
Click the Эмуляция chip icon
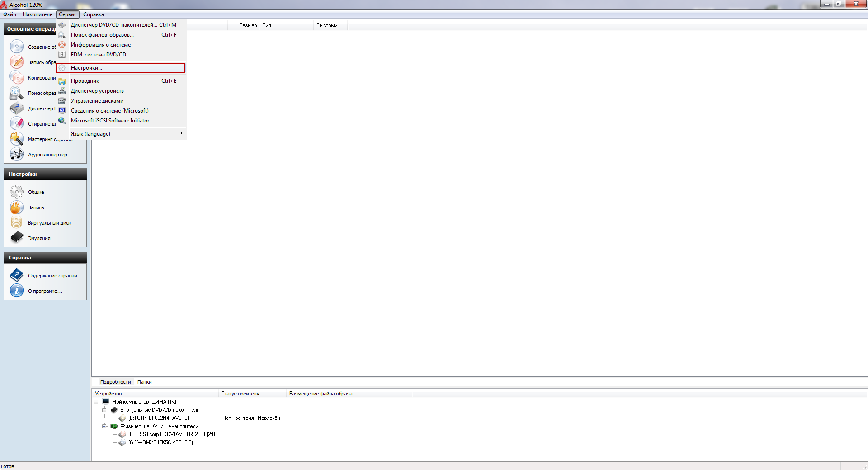17,238
